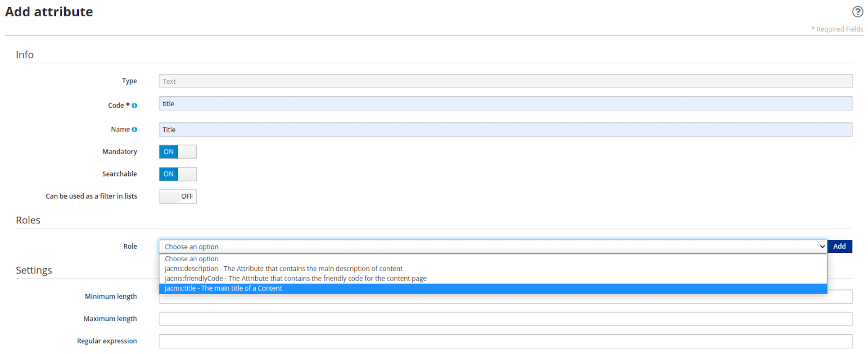This screenshot has height=354, width=868.
Task: Click the 'Regular expression' label
Action: [107, 341]
